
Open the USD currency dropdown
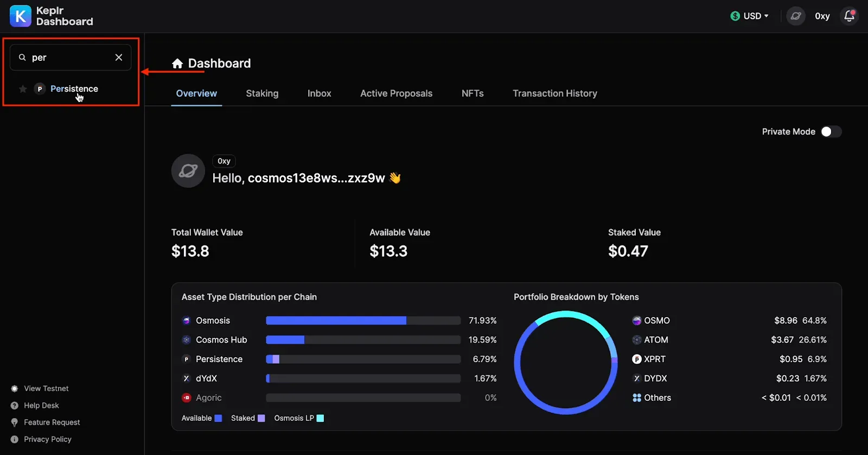[x=750, y=16]
